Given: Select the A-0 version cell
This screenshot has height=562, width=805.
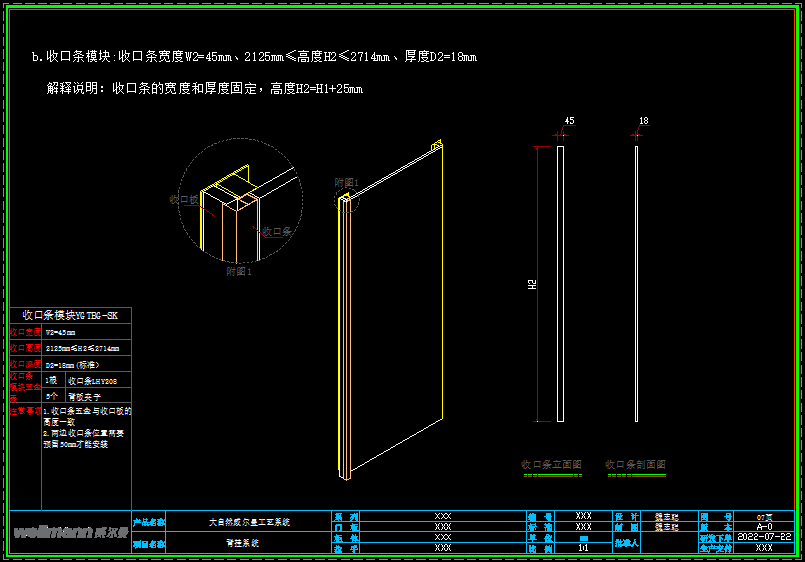Looking at the screenshot, I should tap(764, 526).
